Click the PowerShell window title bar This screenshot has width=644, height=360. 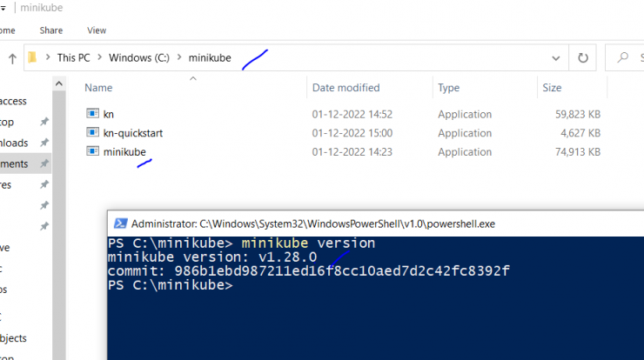tap(375, 223)
